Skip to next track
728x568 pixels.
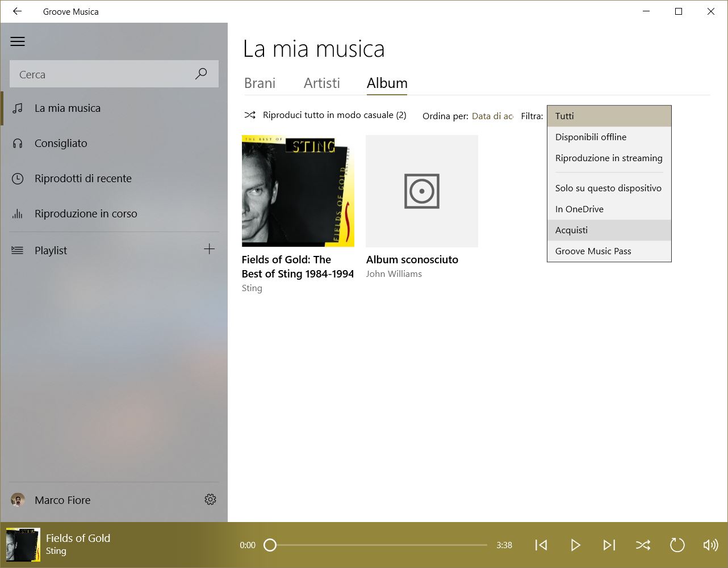[x=609, y=545]
